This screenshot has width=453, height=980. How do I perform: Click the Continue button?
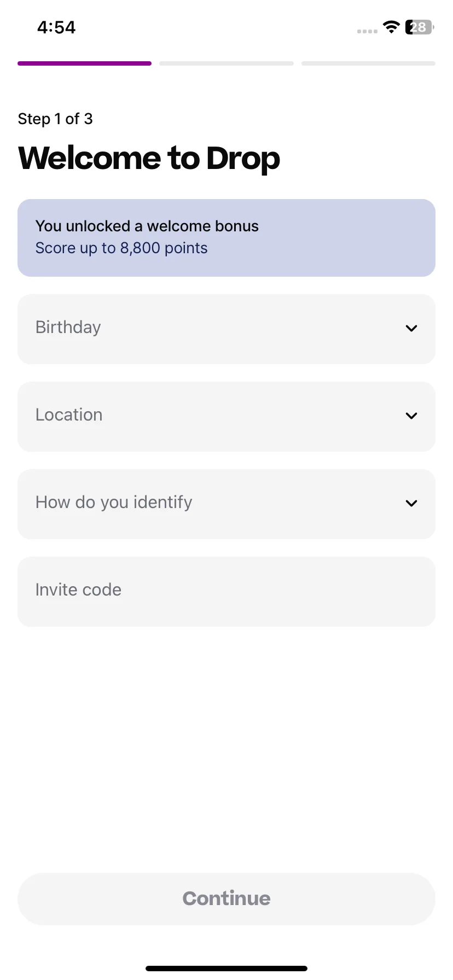(226, 899)
